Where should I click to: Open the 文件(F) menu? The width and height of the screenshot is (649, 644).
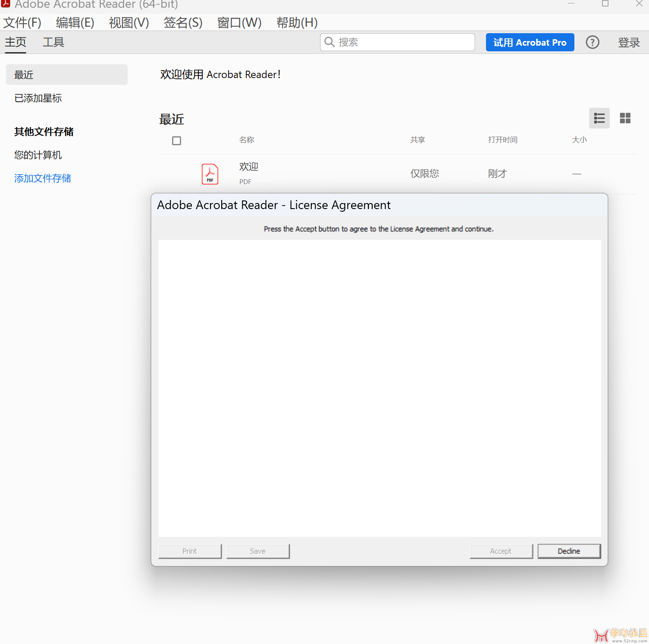(22, 22)
